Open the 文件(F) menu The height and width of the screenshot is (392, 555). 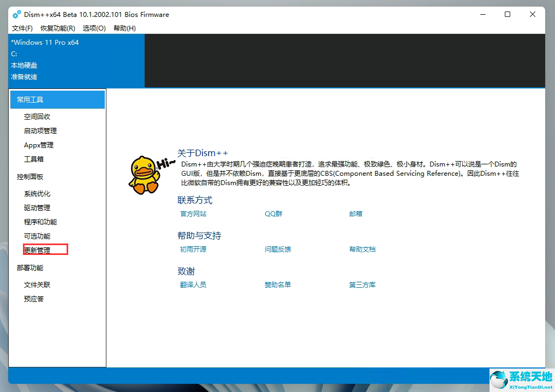point(21,28)
